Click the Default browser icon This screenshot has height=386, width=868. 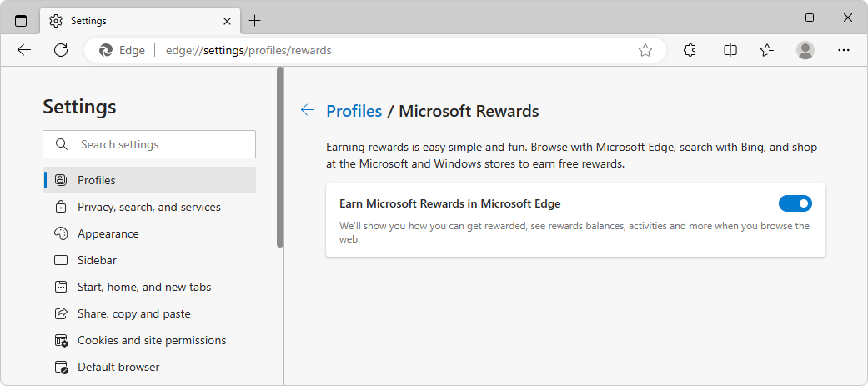pyautogui.click(x=61, y=367)
